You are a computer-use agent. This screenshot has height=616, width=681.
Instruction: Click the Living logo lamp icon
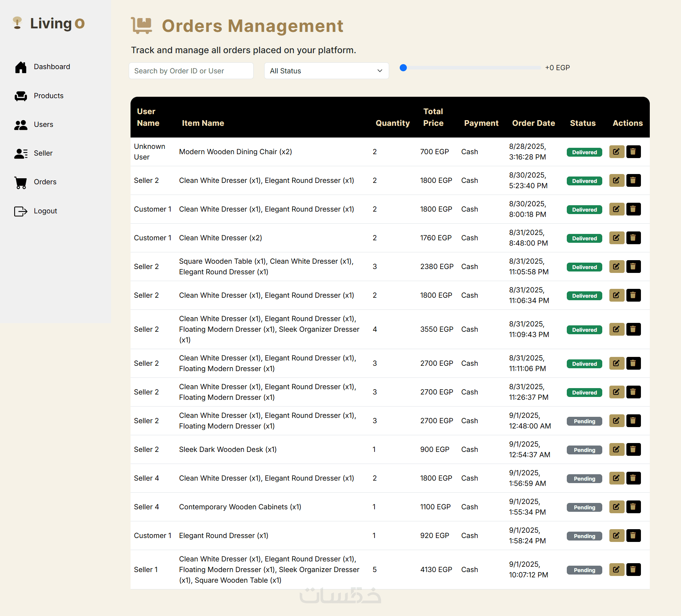pos(17,23)
